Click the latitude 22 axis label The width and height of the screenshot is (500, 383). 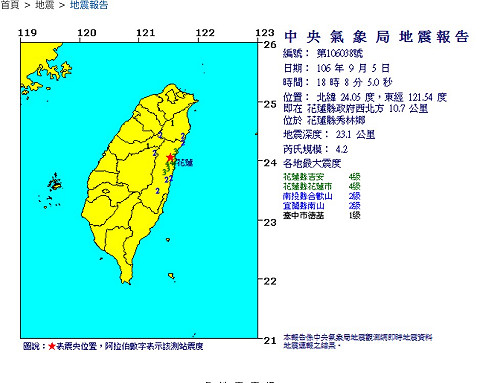pyautogui.click(x=270, y=281)
